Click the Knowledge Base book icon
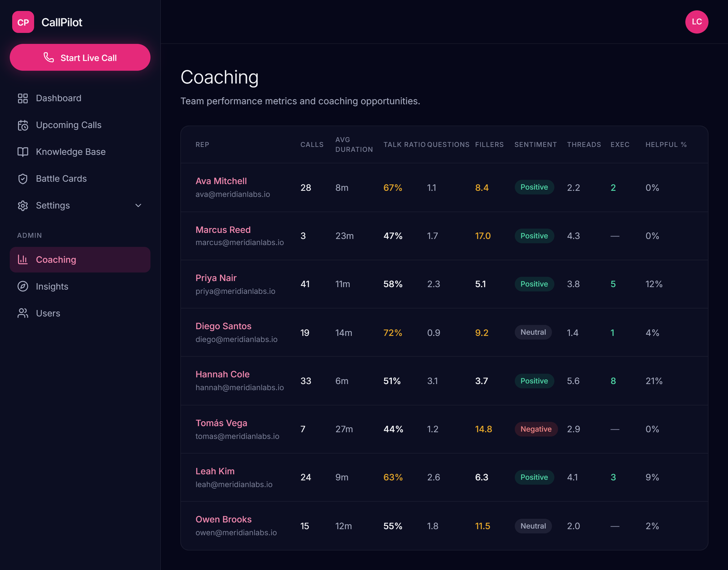Screen dimensions: 728x570 pos(23,152)
